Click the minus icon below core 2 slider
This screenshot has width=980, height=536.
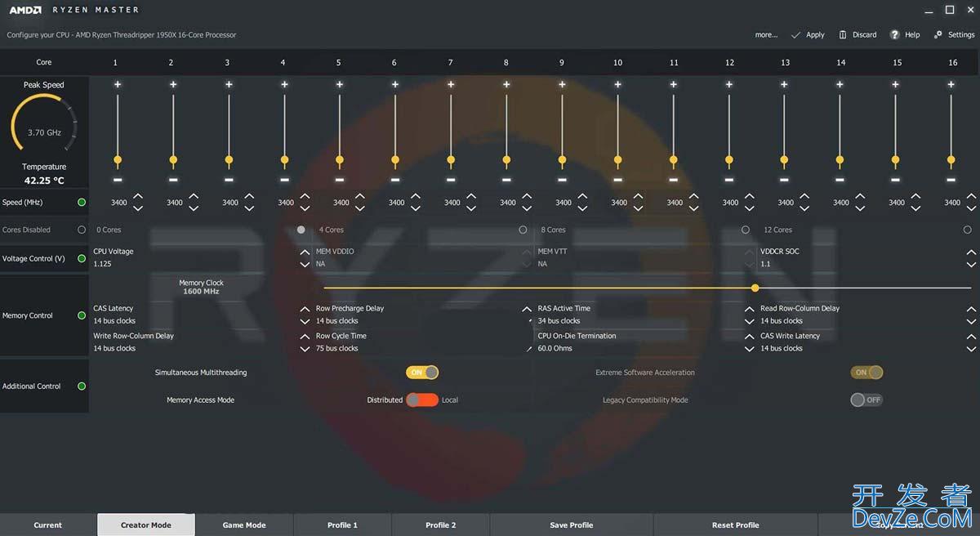[x=173, y=179]
